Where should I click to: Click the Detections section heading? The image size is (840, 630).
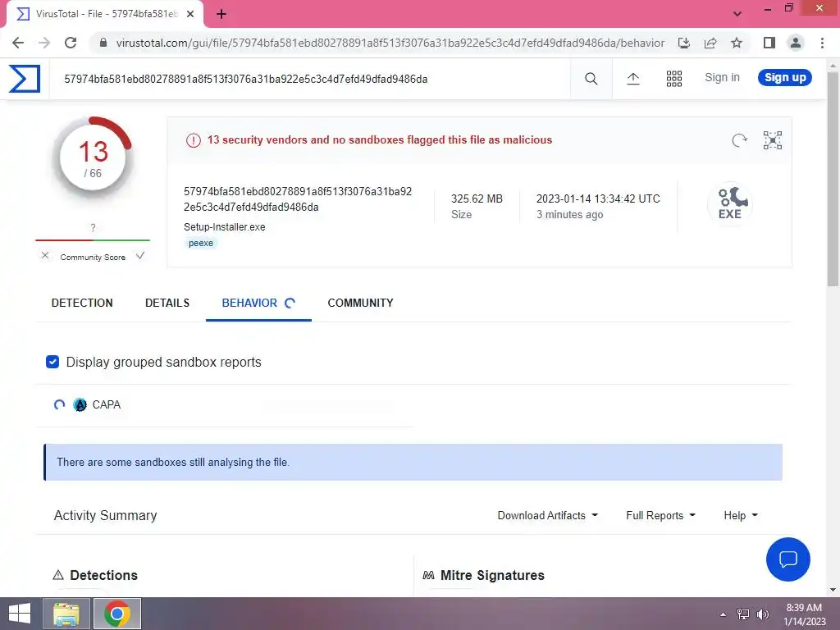104,575
